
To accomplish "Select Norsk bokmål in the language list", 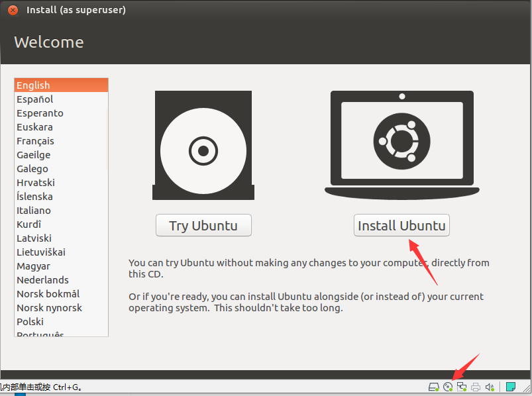I will pos(61,294).
